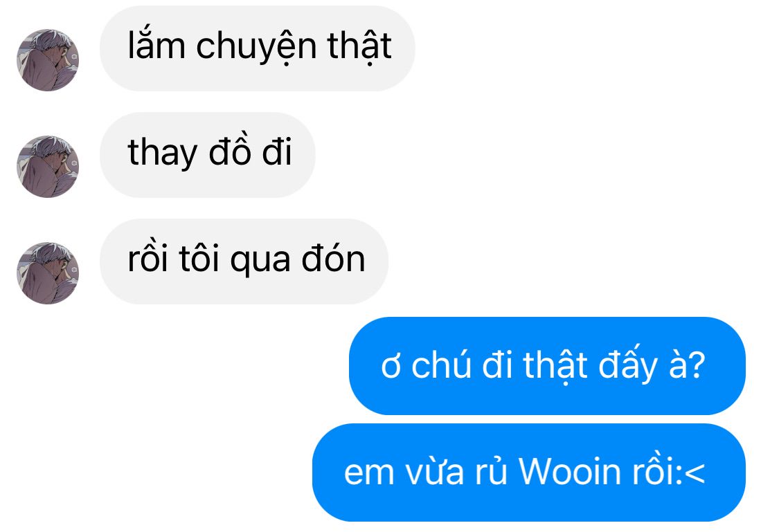Tap the "rồi tôi qua đón" message
This screenshot has width=779, height=532.
(244, 262)
